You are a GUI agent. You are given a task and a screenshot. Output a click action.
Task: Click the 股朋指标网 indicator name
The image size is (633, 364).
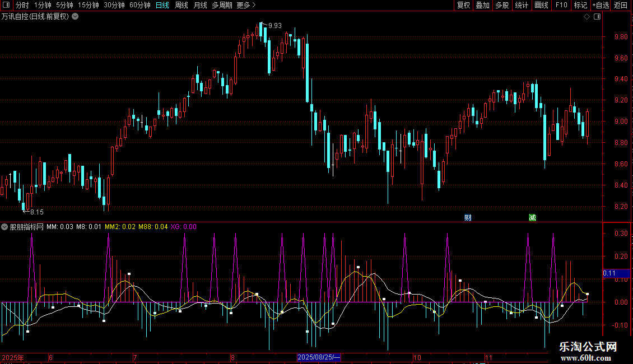(x=27, y=227)
